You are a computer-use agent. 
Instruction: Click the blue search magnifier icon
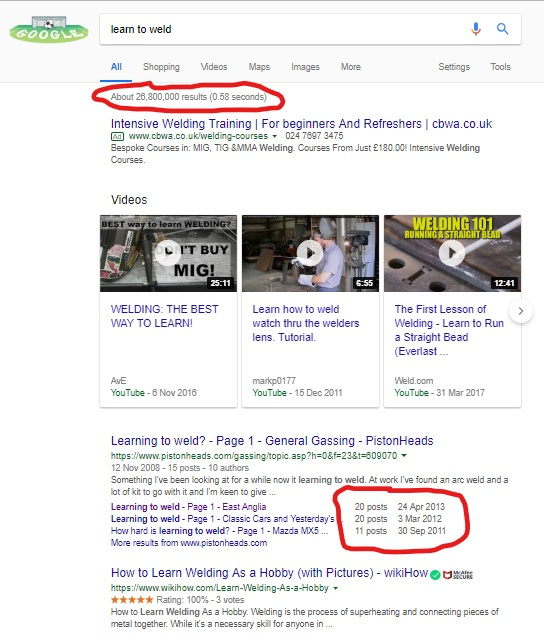click(x=502, y=29)
